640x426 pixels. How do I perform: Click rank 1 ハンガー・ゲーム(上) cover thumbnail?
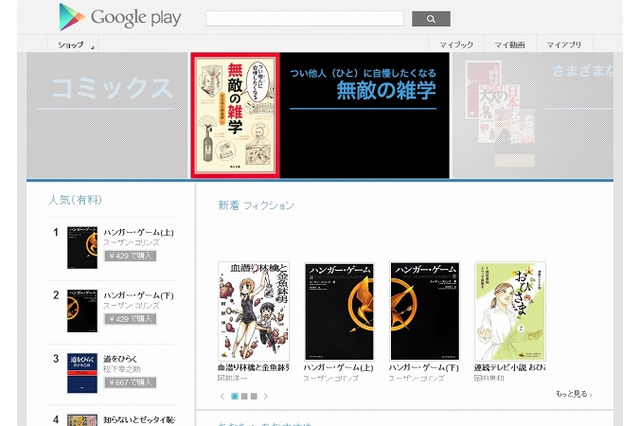pos(82,248)
